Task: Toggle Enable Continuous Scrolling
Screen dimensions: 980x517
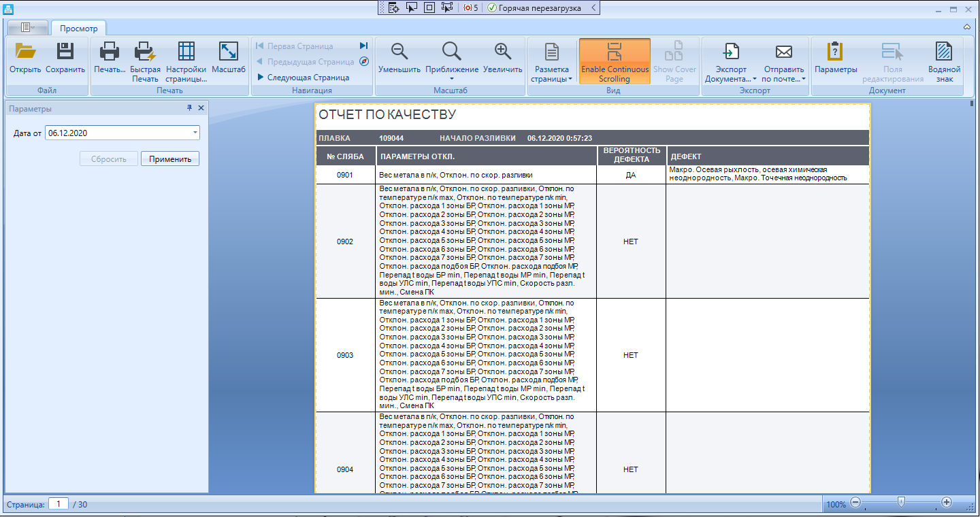Action: tap(614, 61)
